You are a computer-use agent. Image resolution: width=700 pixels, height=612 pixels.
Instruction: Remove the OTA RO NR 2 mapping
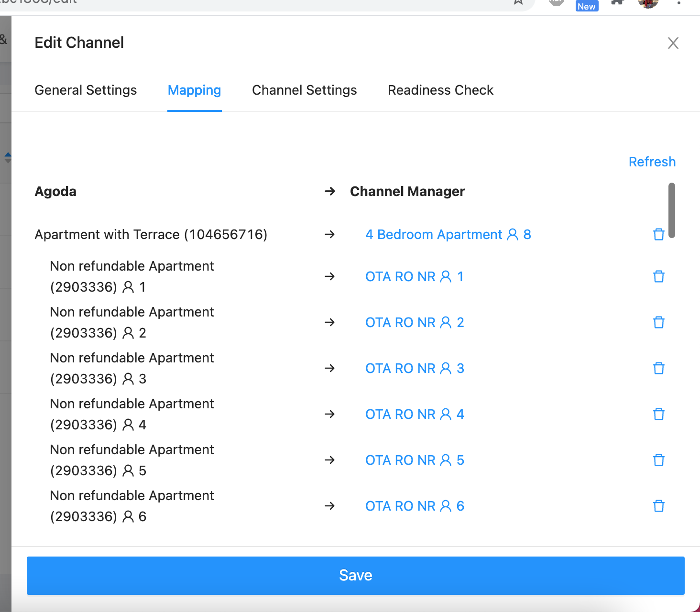(x=659, y=322)
